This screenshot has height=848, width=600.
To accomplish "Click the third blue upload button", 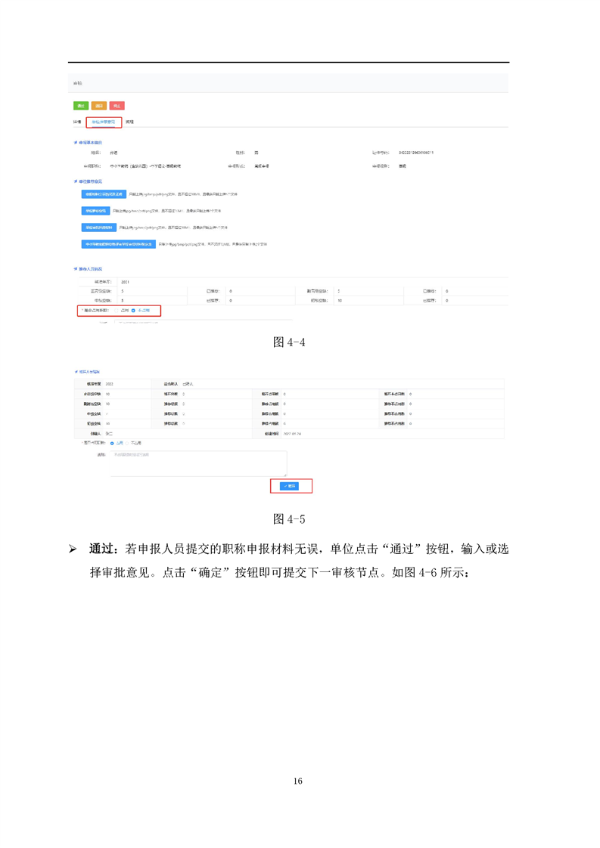I will (x=99, y=228).
